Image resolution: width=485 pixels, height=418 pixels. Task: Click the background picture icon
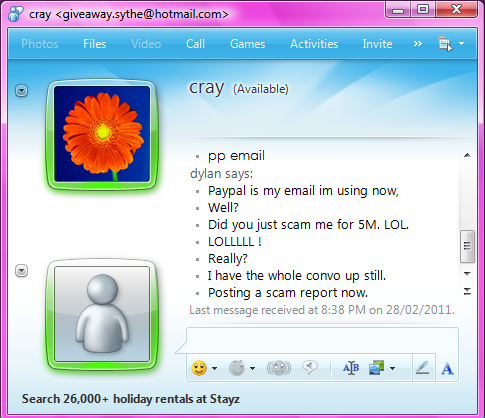tap(377, 368)
